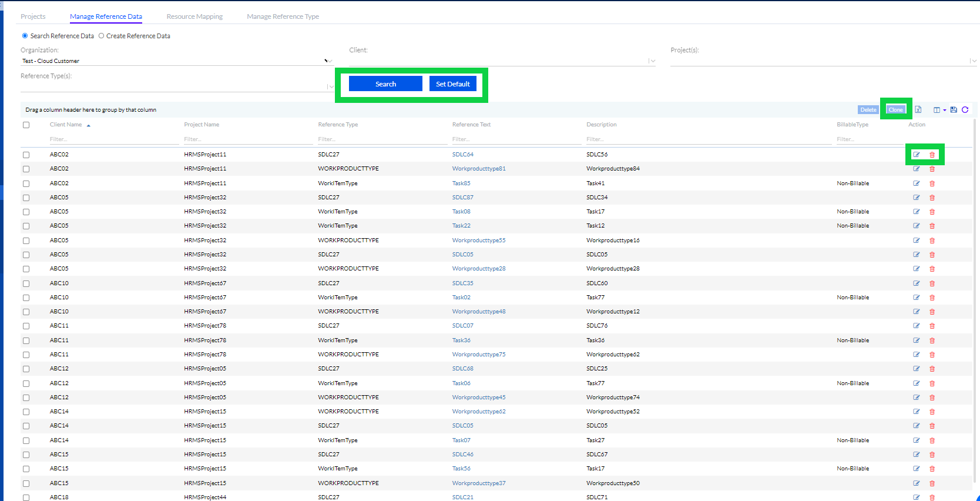Open the SDLC46 reference link
Image resolution: width=980 pixels, height=501 pixels.
[463, 455]
